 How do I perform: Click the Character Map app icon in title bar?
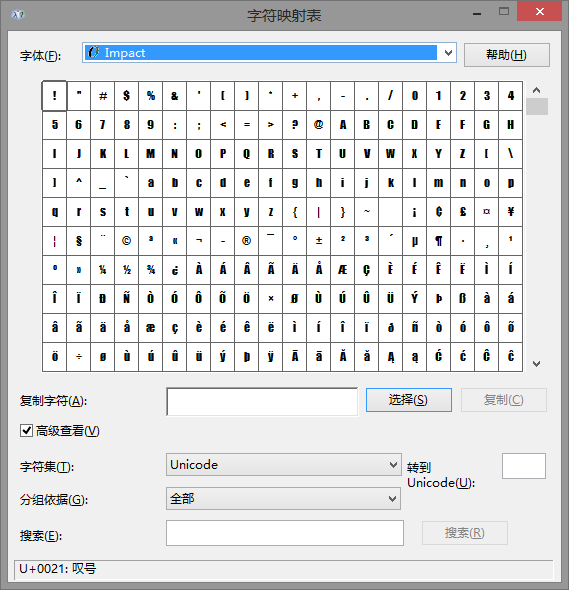click(18, 14)
